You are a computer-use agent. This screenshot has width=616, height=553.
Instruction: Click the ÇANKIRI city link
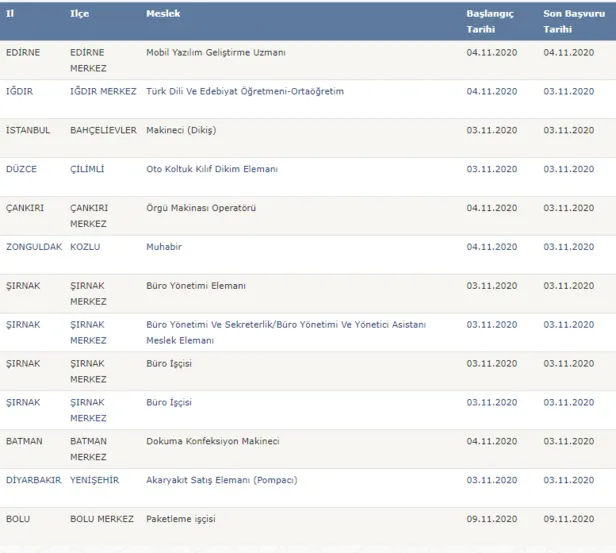click(25, 208)
